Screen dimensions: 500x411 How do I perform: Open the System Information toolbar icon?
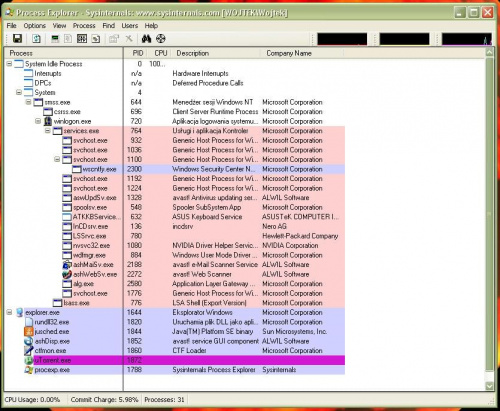tap(55, 39)
